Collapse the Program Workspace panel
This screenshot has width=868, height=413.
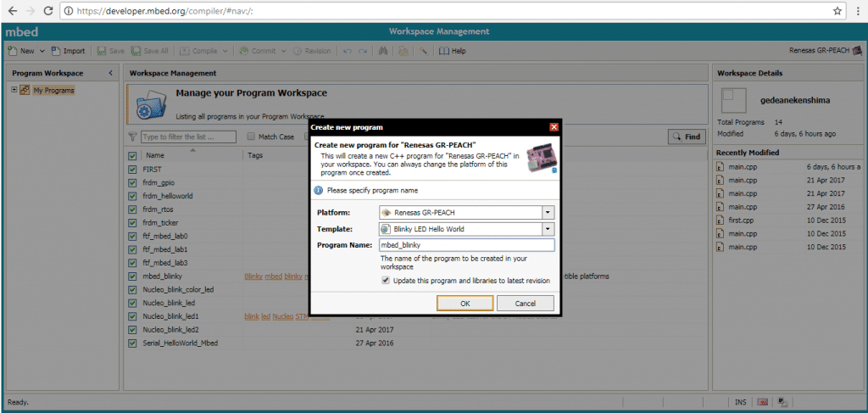tap(111, 73)
